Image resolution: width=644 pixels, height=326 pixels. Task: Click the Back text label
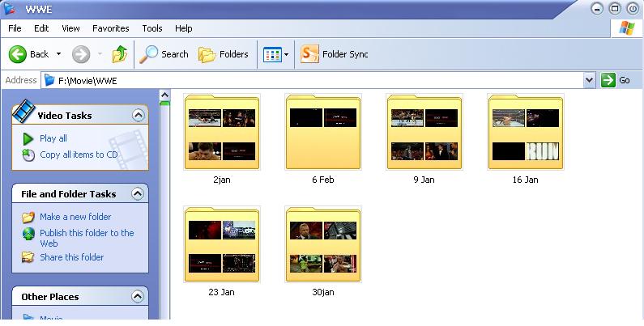click(x=40, y=54)
